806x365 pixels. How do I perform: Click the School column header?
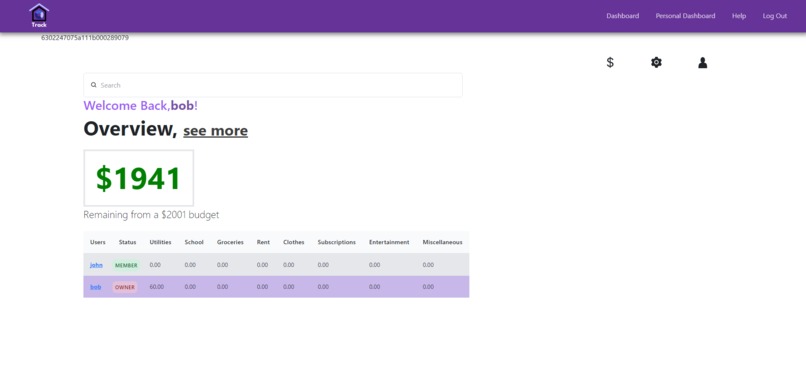tap(194, 242)
